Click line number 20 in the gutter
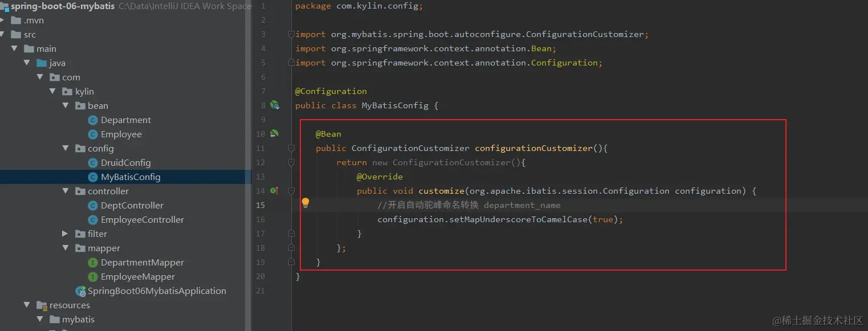The image size is (868, 331). (260, 276)
